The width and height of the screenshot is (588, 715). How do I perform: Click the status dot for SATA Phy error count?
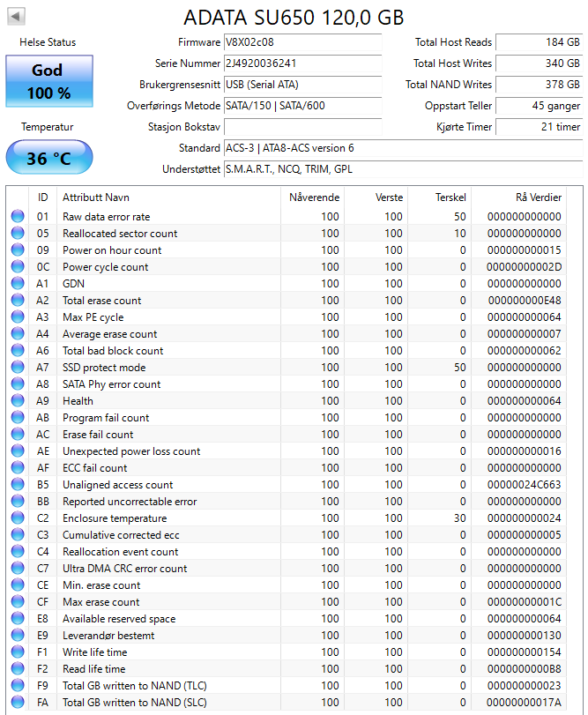pos(18,384)
